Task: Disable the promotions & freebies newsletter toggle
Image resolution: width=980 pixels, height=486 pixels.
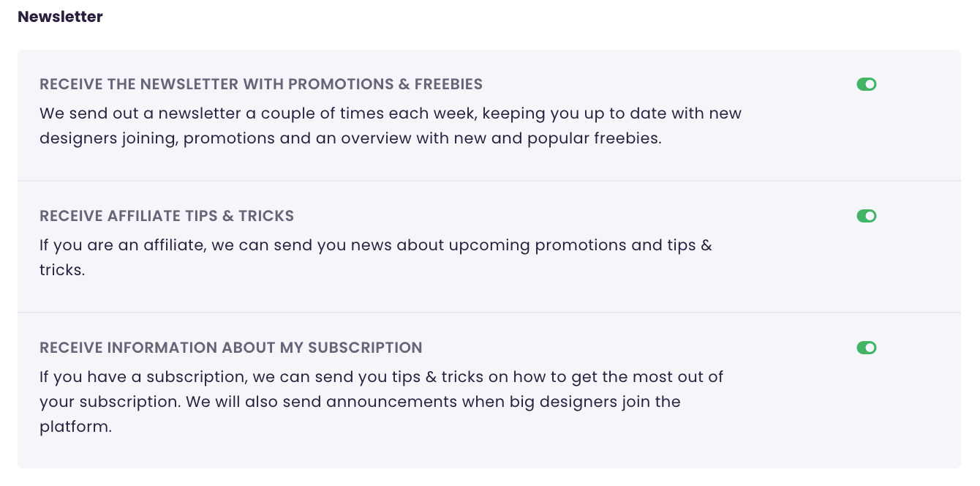Action: pyautogui.click(x=866, y=84)
